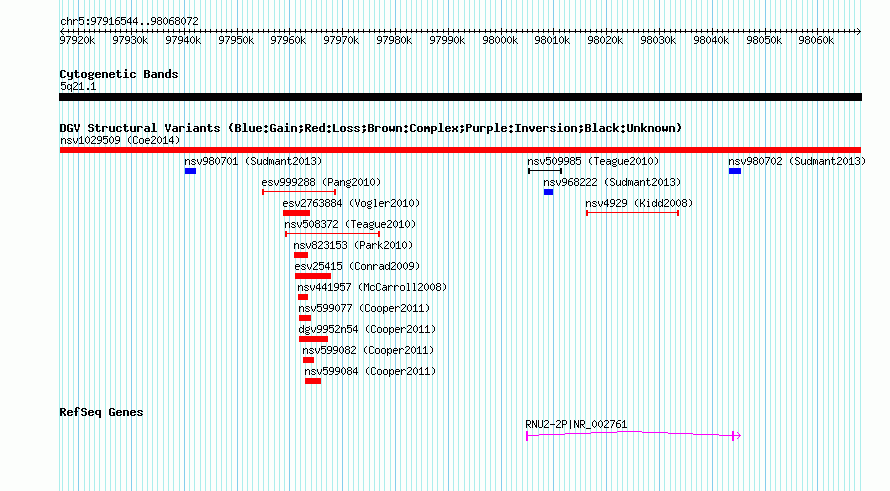
Task: Click the red nsv599077 bar
Action: (x=305, y=318)
